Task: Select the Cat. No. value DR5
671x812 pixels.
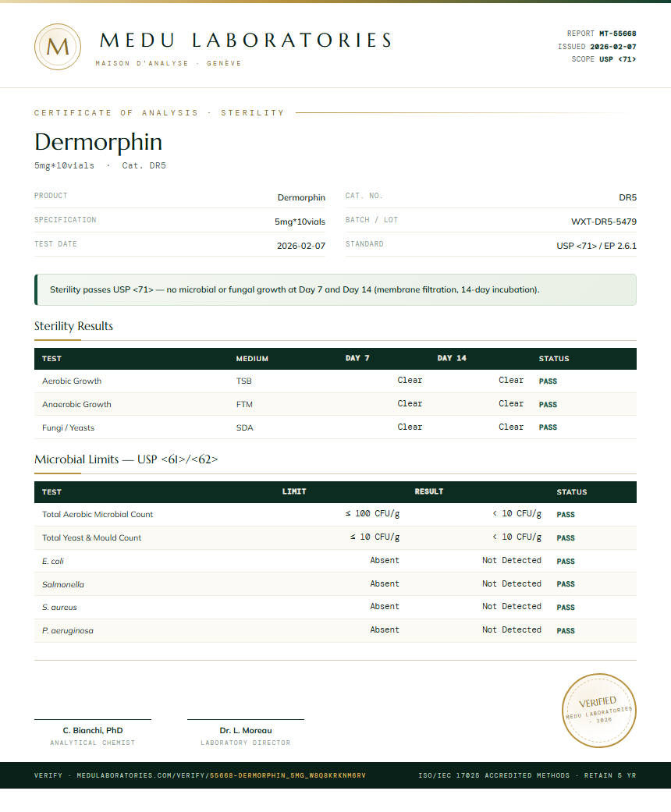Action: pos(627,197)
